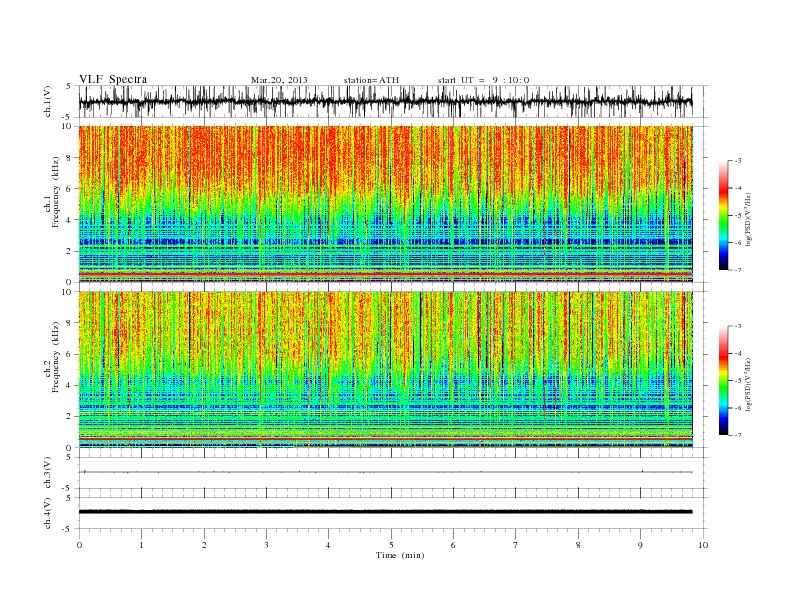Click the "ch.1(V)" waveform axis label
Image resolution: width=792 pixels, height=612 pixels.
[x=48, y=101]
